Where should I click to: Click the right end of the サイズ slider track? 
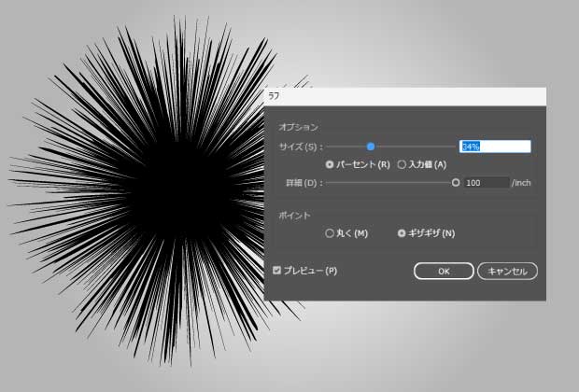click(454, 147)
